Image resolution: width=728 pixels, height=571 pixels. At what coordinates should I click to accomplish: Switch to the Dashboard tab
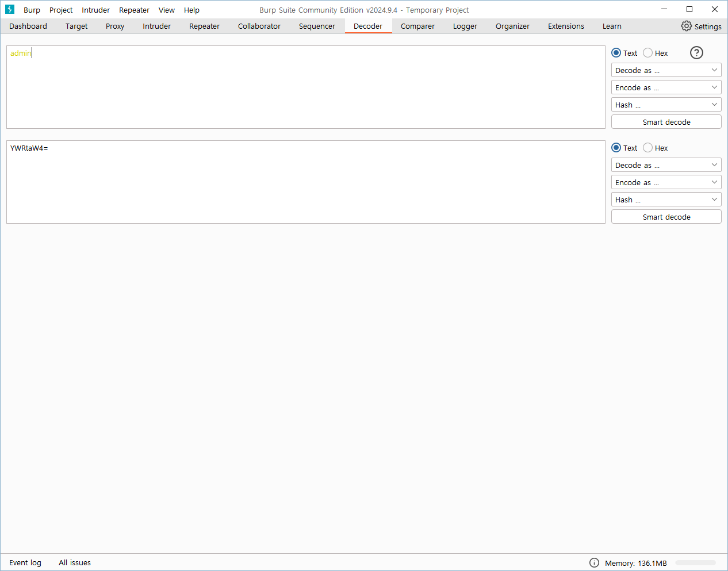point(28,26)
